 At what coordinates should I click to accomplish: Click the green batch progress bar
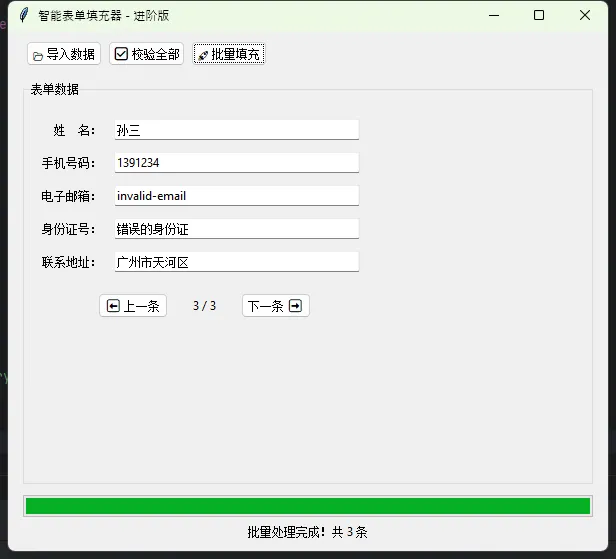[308, 506]
